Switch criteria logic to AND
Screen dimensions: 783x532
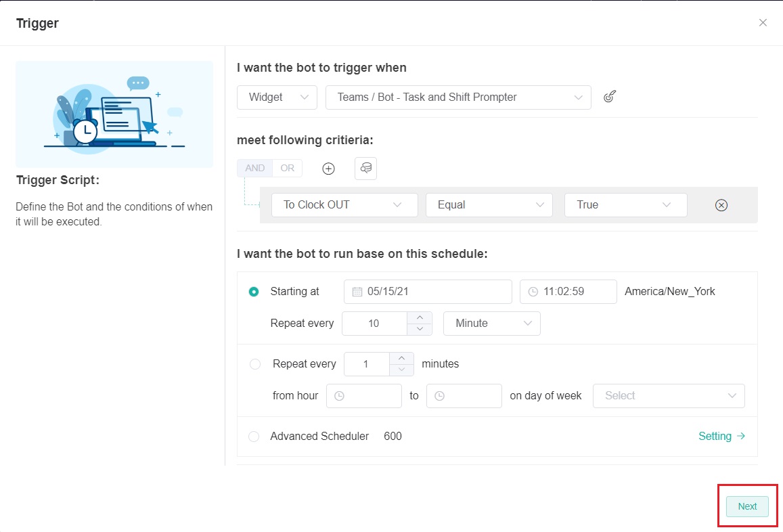pyautogui.click(x=255, y=169)
